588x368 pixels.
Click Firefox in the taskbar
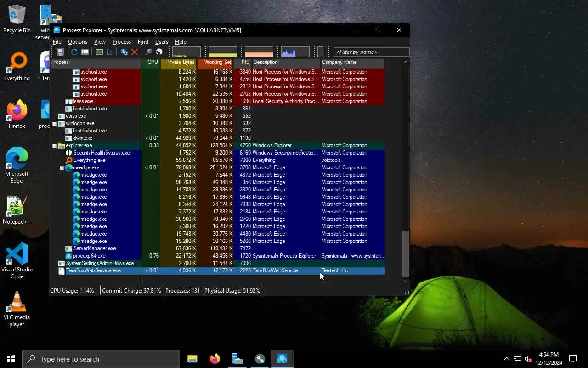click(x=215, y=359)
